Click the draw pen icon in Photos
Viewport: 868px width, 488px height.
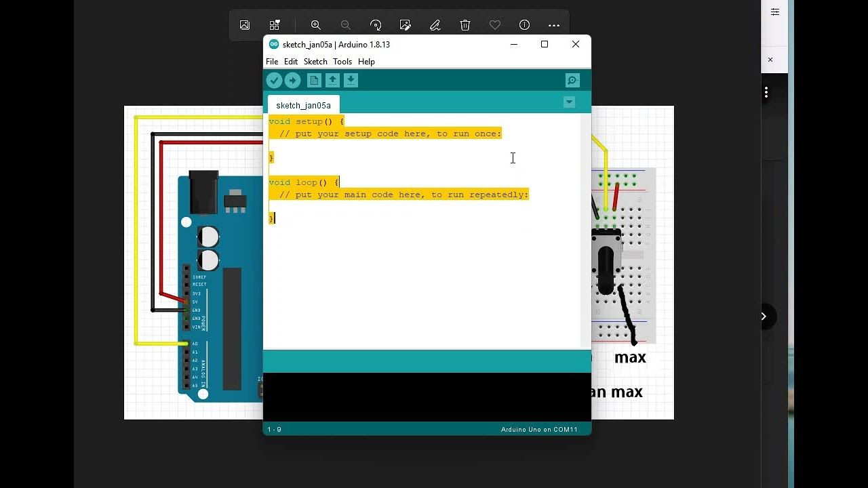[x=435, y=25]
